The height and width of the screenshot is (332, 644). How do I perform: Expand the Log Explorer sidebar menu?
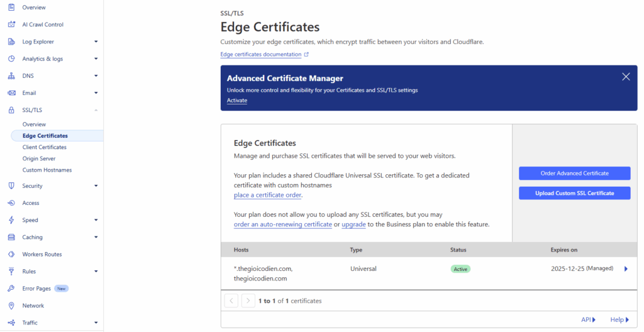click(x=96, y=42)
